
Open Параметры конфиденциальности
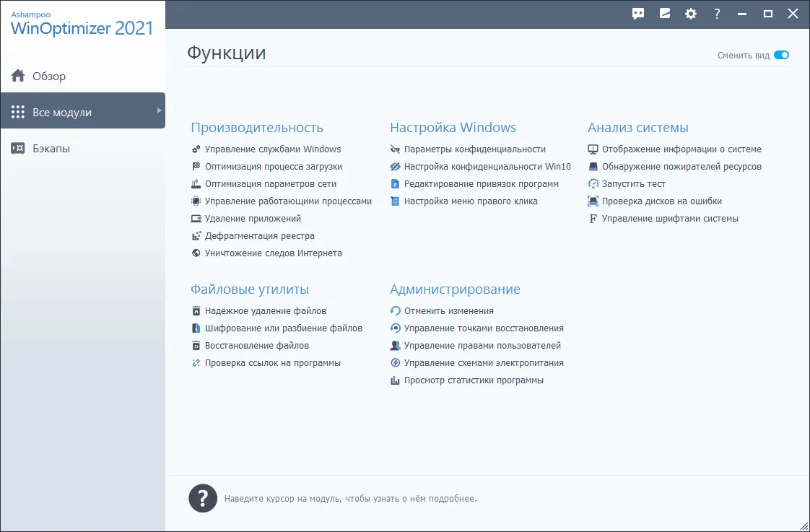click(x=475, y=149)
